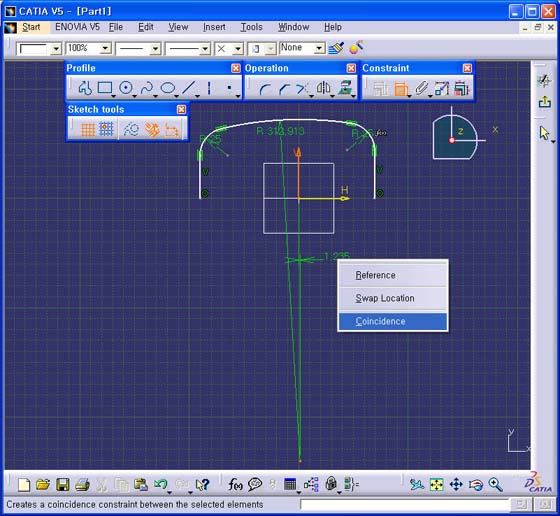The image size is (560, 516).
Task: Open the point symbol dropdown
Action: point(238,49)
